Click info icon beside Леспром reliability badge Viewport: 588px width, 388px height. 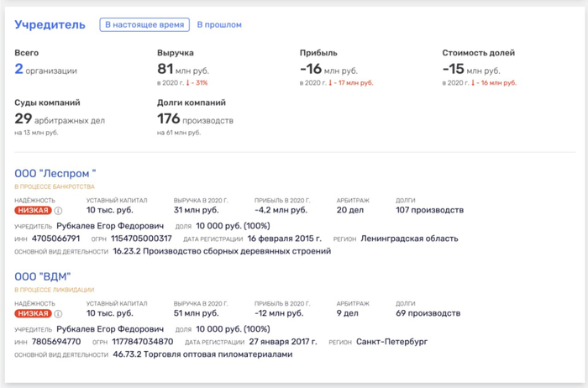coord(59,211)
